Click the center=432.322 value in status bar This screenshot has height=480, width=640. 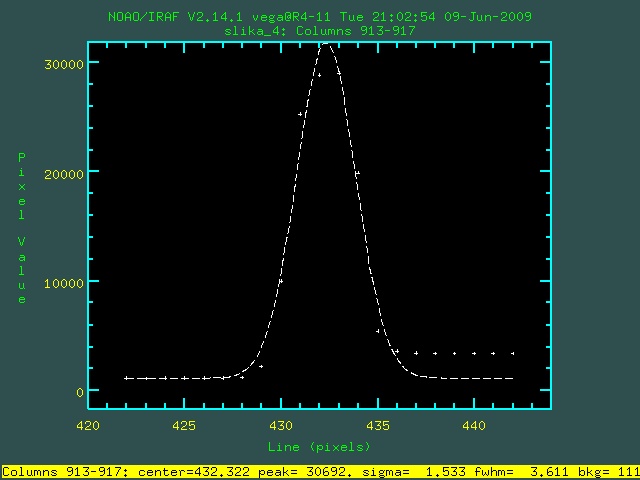194,473
